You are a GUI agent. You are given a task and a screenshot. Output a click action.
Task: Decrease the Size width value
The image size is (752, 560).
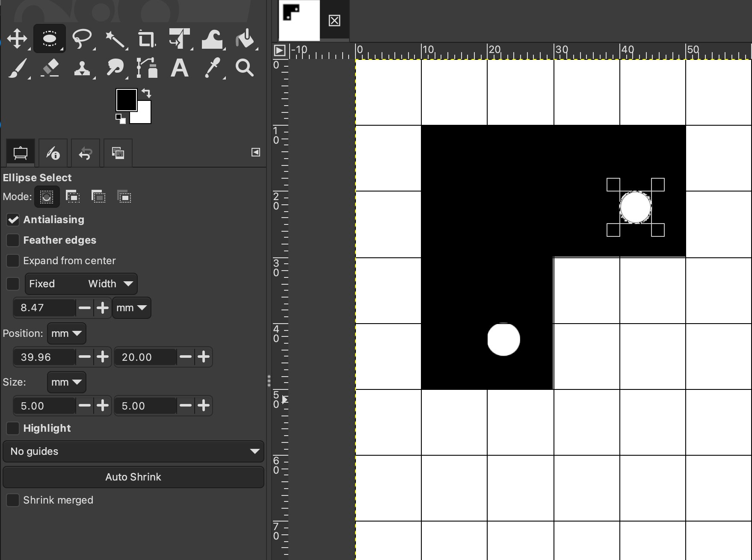pos(85,406)
